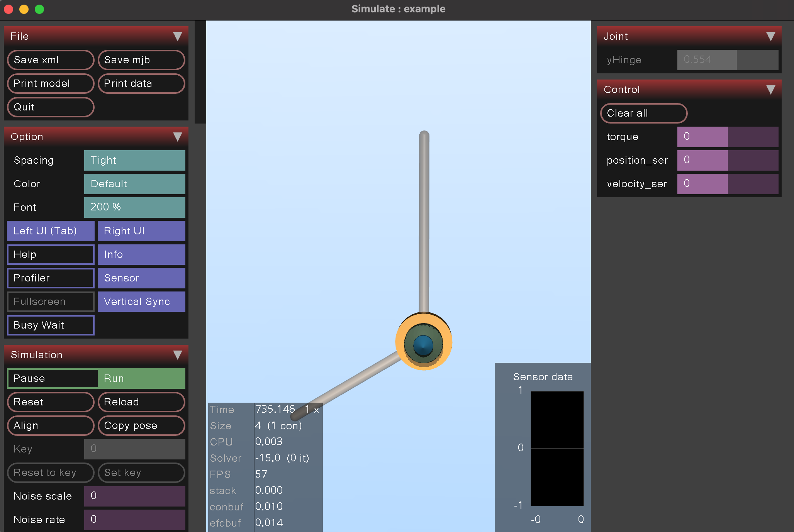Collapse the Simulation section

pyautogui.click(x=178, y=354)
